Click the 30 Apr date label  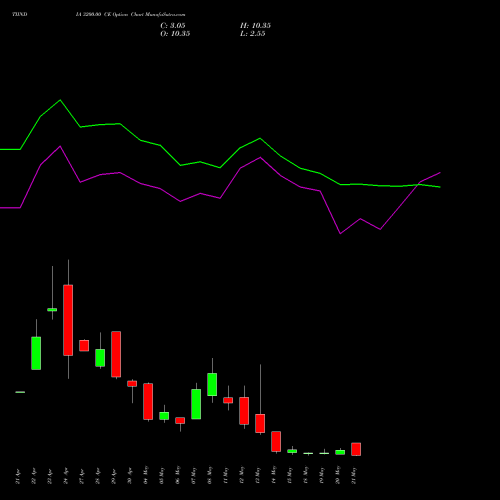(130, 476)
